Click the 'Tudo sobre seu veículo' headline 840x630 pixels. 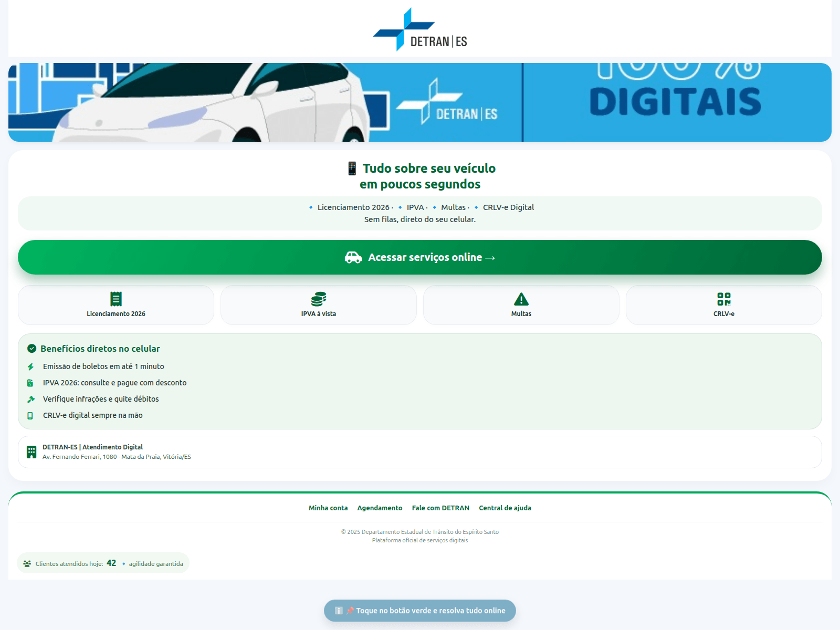click(429, 169)
